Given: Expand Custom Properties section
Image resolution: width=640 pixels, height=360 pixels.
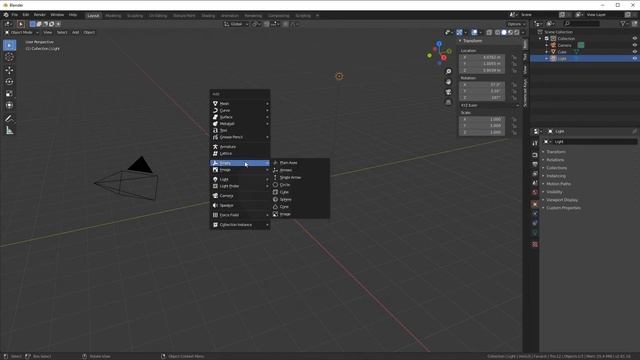Looking at the screenshot, I should click(563, 208).
